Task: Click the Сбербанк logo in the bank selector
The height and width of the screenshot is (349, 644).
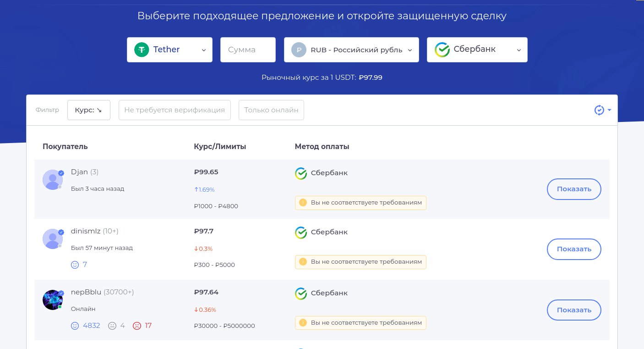Action: tap(442, 50)
